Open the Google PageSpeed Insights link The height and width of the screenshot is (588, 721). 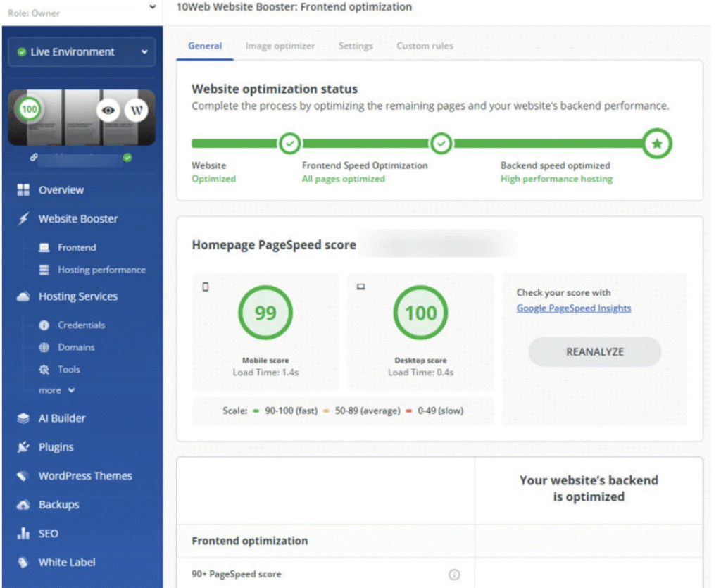point(573,308)
